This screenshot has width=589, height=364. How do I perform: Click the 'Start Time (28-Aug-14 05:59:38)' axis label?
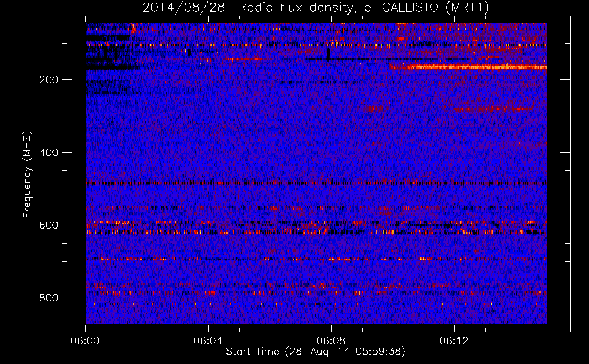[x=316, y=352]
